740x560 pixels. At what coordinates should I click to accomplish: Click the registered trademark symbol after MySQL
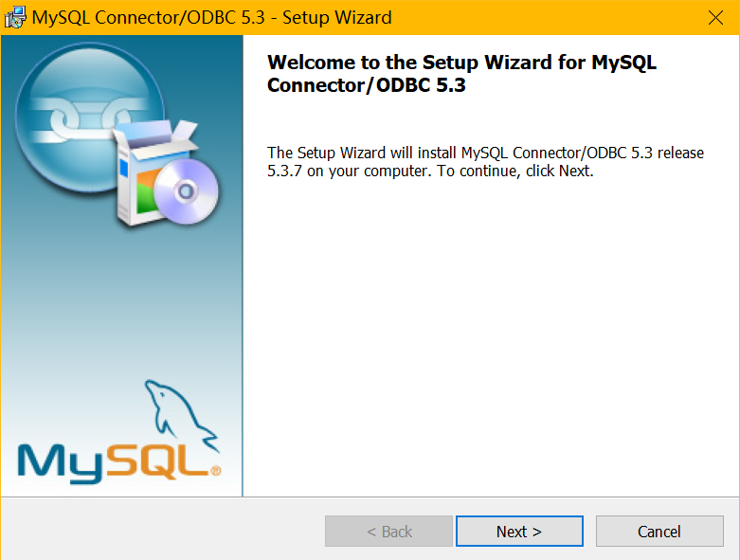[216, 470]
